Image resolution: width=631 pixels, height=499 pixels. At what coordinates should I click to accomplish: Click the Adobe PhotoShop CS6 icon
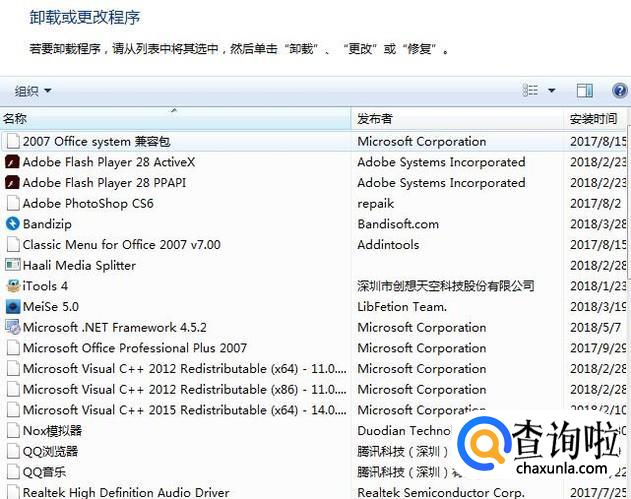(13, 203)
